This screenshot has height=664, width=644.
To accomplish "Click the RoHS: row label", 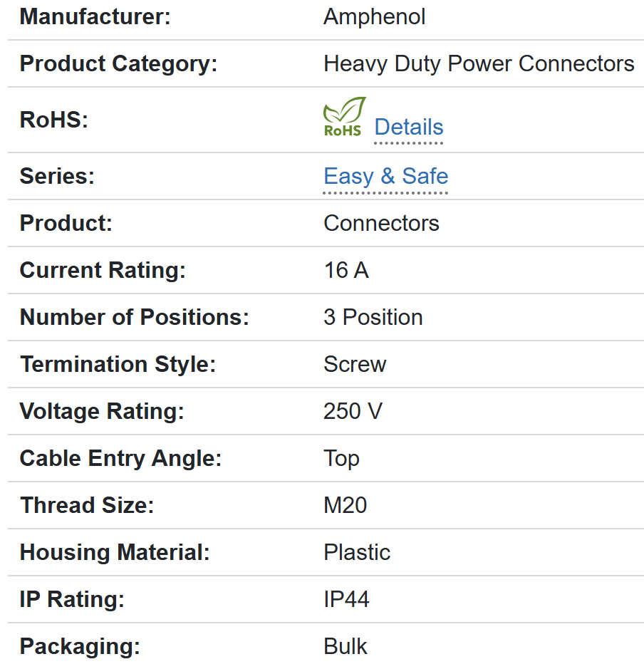I will click(53, 120).
